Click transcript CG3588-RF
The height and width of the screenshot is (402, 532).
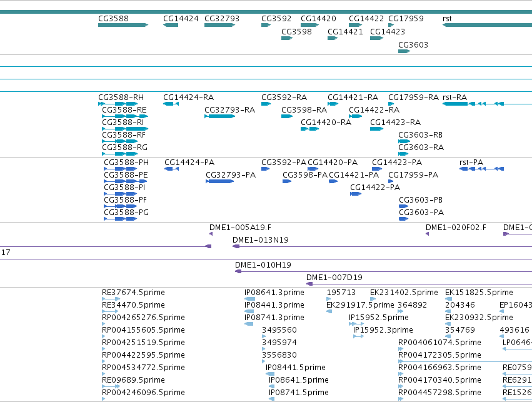(120, 141)
